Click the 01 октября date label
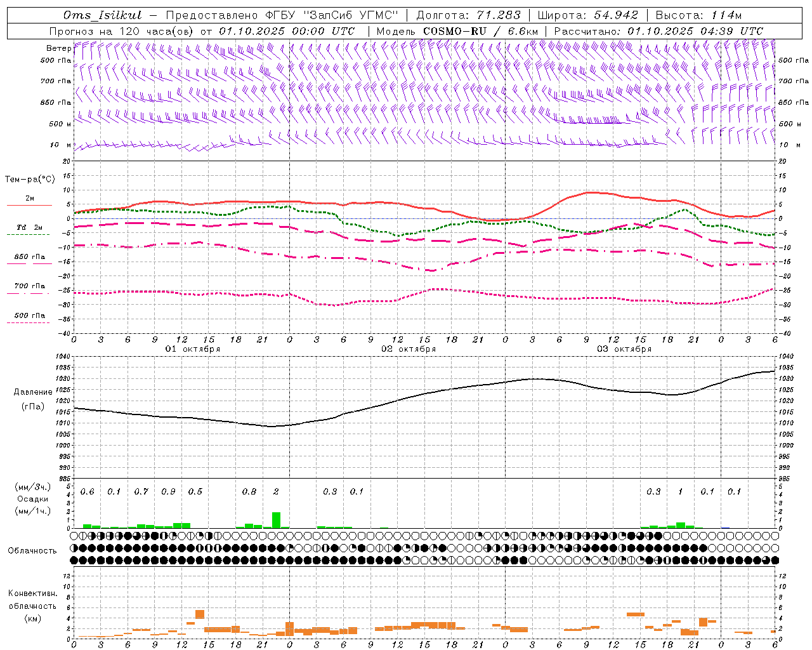 click(x=193, y=349)
